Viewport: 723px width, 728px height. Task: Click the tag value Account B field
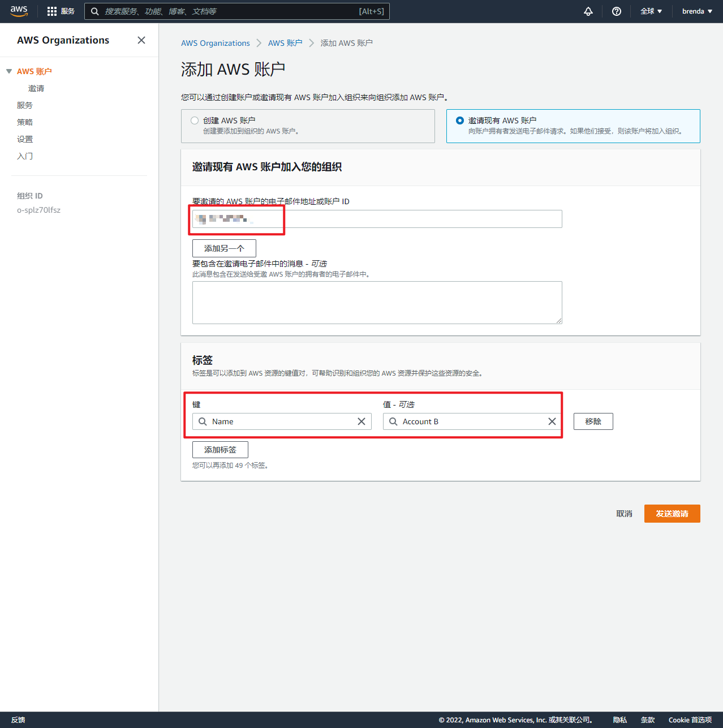(472, 421)
